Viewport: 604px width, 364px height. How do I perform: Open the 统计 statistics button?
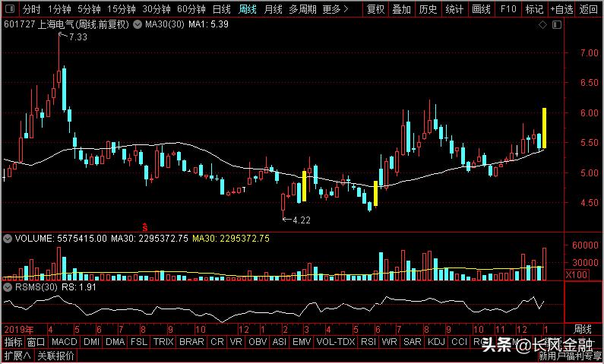(x=454, y=9)
